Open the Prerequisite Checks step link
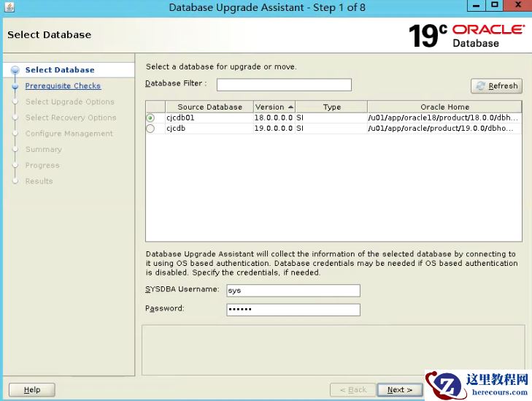 point(63,86)
